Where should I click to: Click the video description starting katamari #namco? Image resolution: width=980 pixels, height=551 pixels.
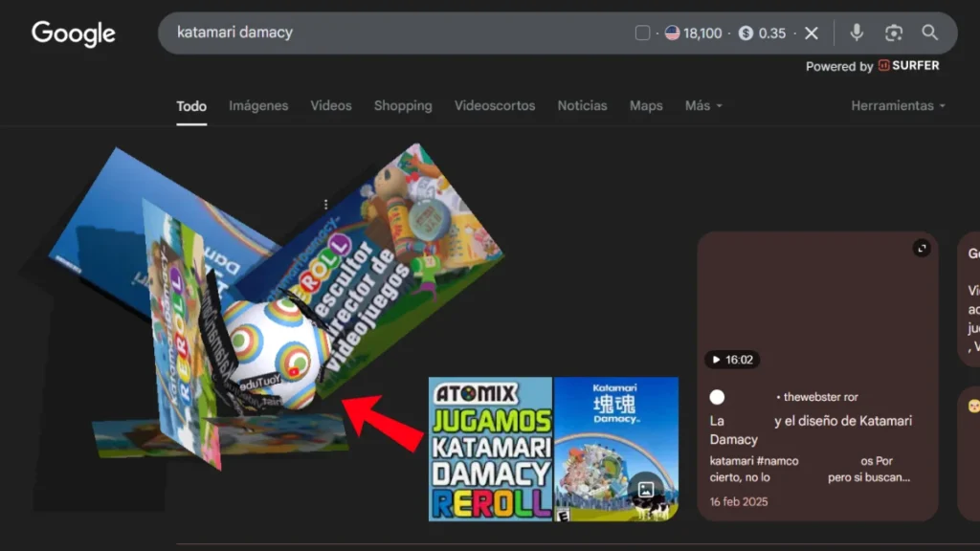point(810,469)
